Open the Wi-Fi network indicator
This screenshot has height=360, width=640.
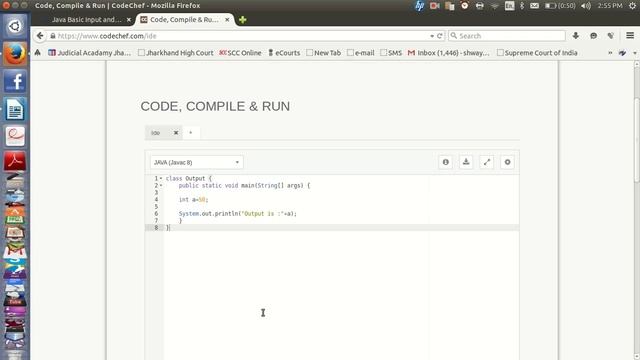494,6
